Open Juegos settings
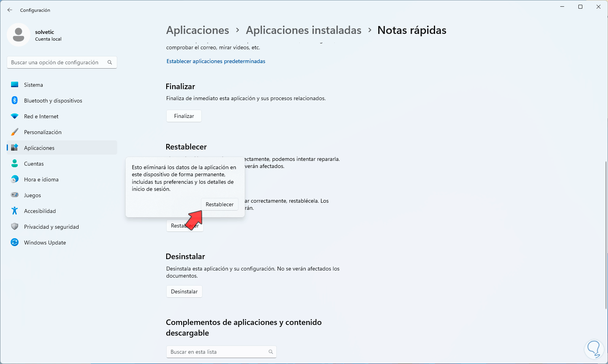The image size is (608, 364). click(62, 195)
